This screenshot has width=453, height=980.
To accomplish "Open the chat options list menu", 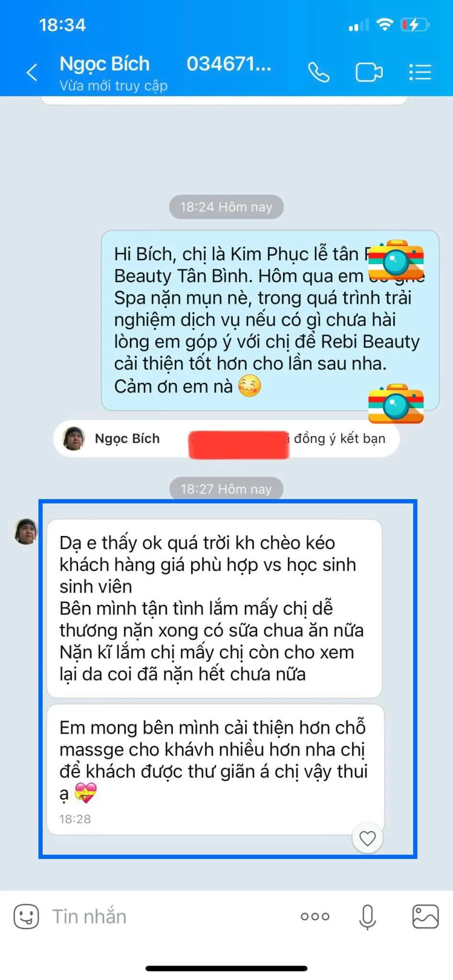I will [x=420, y=72].
